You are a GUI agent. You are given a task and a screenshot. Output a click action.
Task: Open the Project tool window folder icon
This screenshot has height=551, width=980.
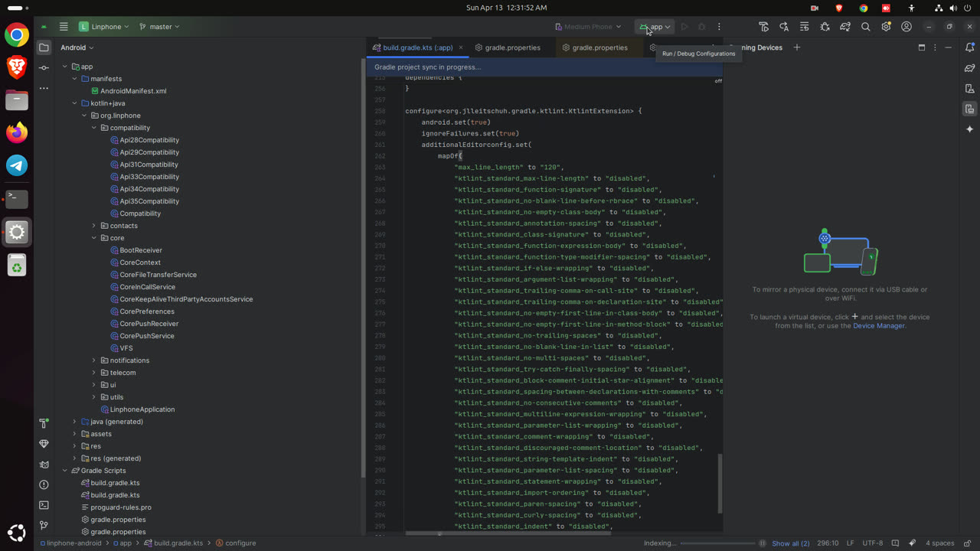click(x=44, y=47)
